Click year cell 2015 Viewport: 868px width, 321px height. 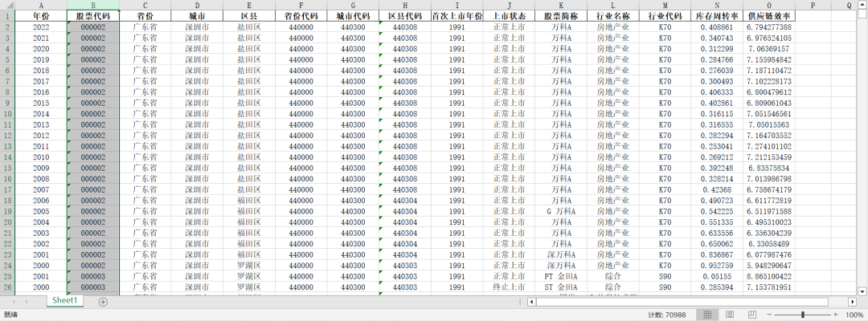coord(40,103)
